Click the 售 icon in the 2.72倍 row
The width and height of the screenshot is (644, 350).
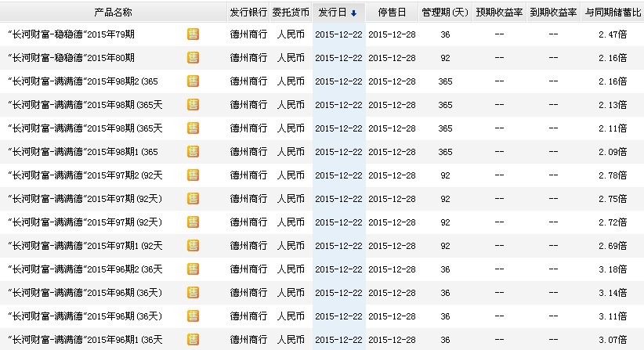193,222
